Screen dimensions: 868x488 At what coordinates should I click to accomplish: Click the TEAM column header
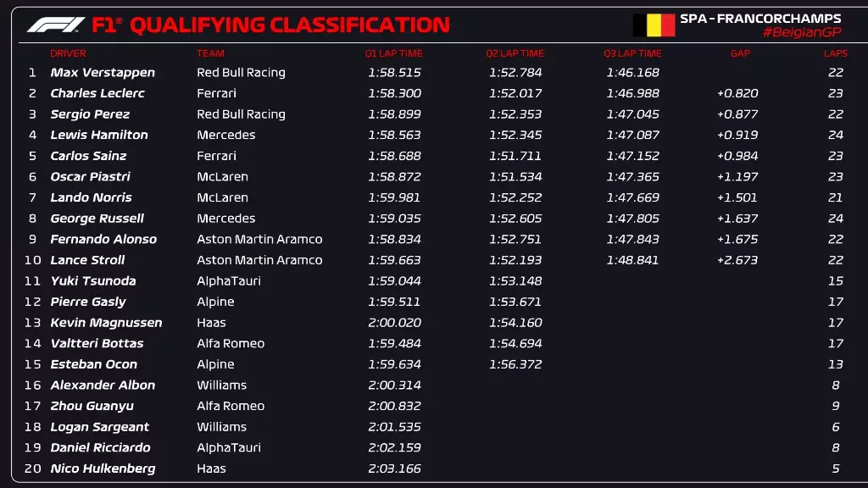point(210,53)
